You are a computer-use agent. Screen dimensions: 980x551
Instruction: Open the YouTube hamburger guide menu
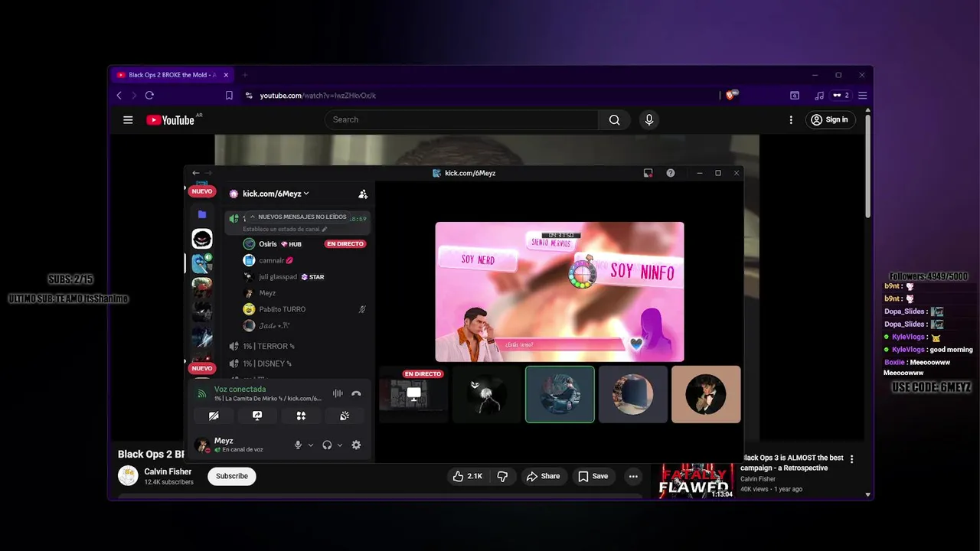pos(128,120)
